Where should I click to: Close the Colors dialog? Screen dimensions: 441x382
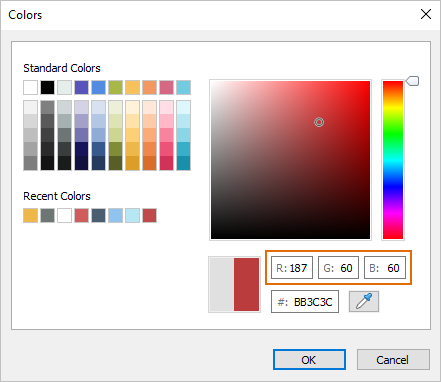click(x=426, y=14)
